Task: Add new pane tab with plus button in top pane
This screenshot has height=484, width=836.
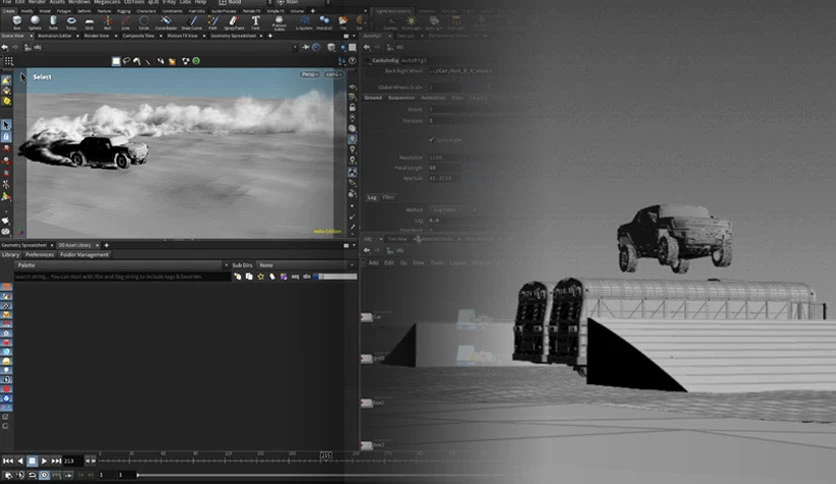Action: [270, 36]
